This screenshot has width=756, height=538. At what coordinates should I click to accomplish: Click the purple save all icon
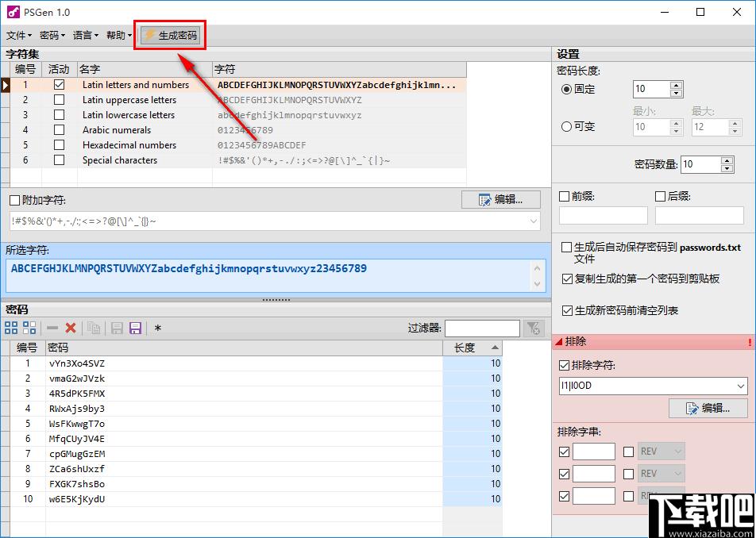136,328
